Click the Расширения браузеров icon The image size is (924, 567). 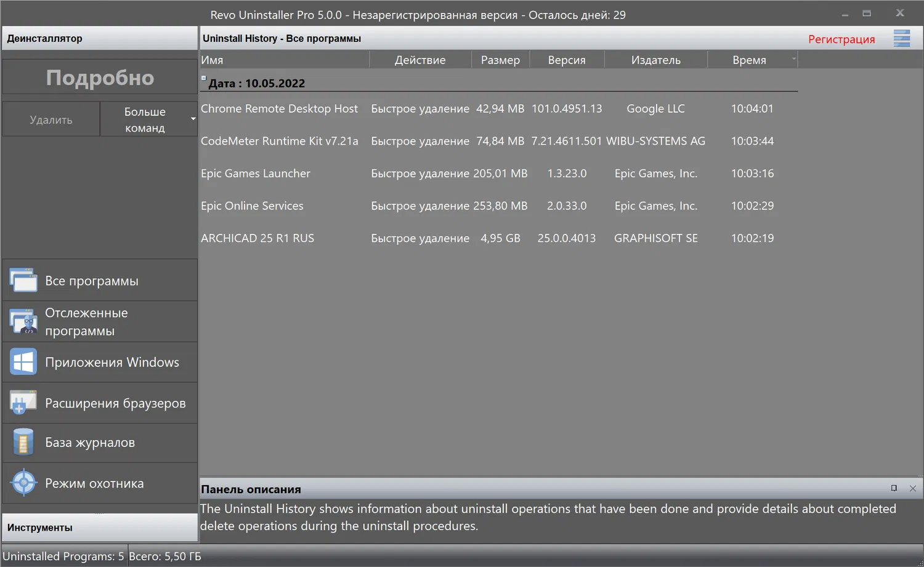click(23, 403)
